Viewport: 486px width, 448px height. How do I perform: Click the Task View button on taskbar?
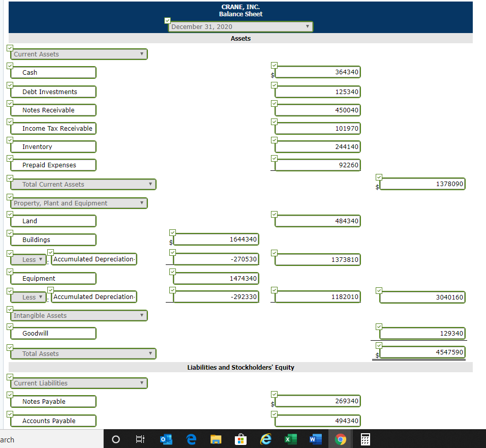140,439
